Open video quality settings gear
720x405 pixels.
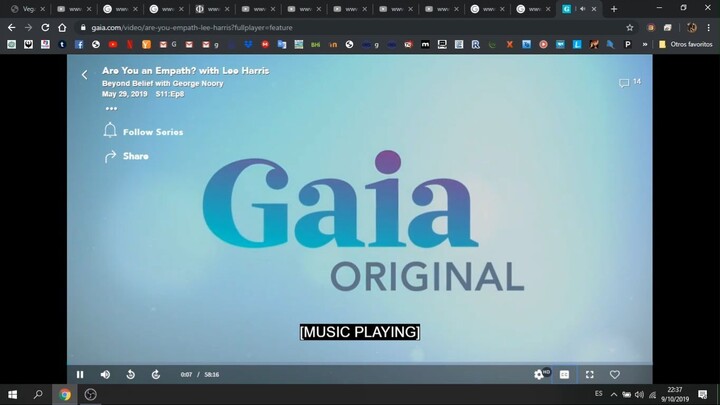coord(539,375)
